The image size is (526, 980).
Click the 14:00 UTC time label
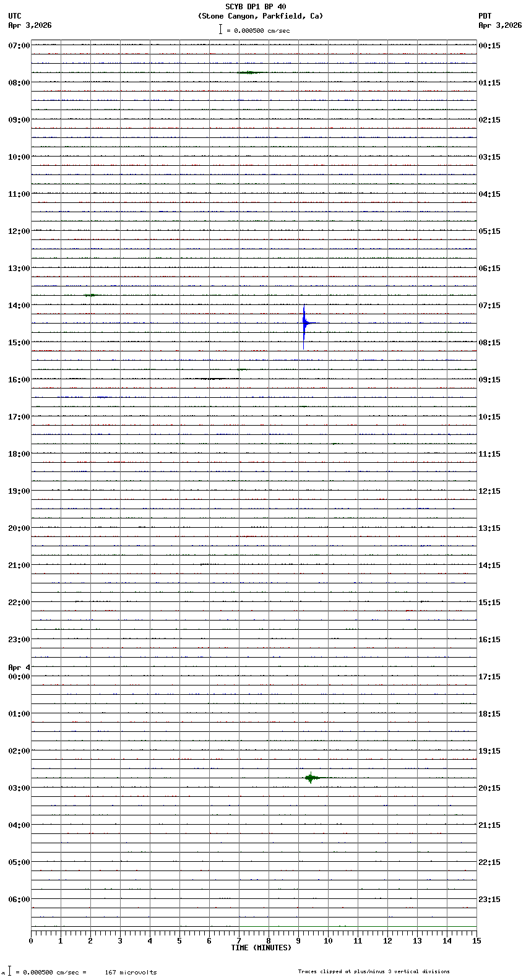pyautogui.click(x=19, y=306)
